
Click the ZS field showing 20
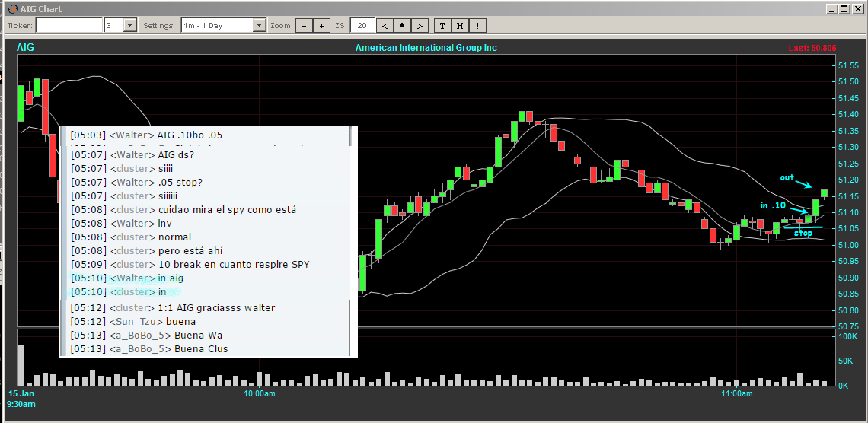pos(362,25)
